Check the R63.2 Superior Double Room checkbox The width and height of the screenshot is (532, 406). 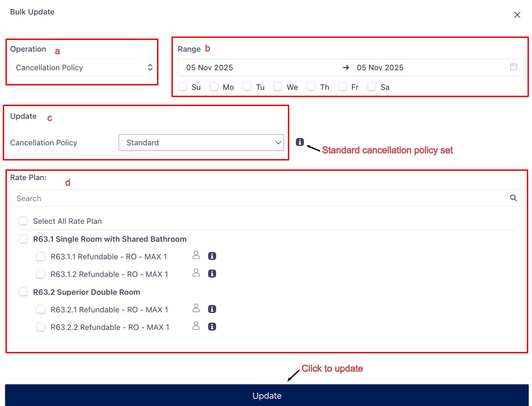click(x=23, y=292)
